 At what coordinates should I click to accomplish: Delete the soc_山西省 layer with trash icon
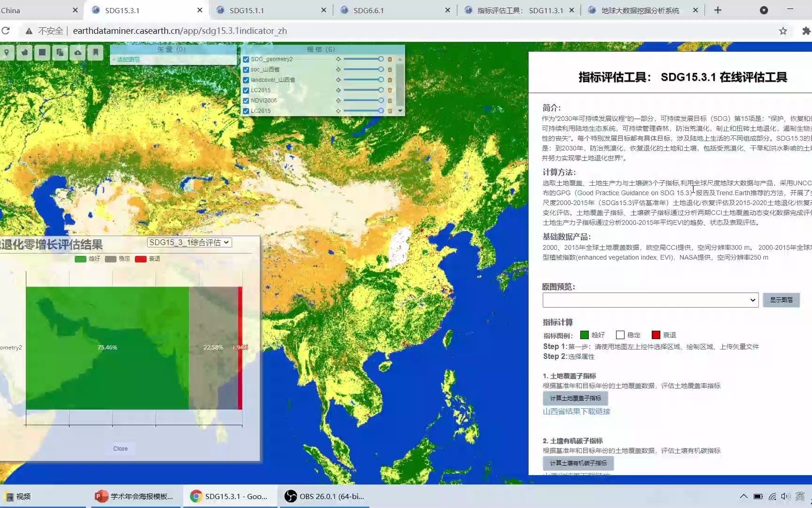coord(390,70)
